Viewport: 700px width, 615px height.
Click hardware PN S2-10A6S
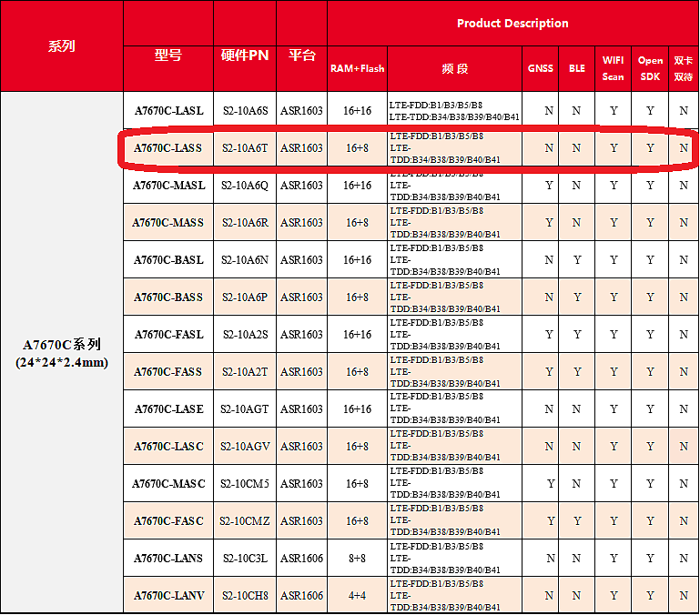pos(245,110)
